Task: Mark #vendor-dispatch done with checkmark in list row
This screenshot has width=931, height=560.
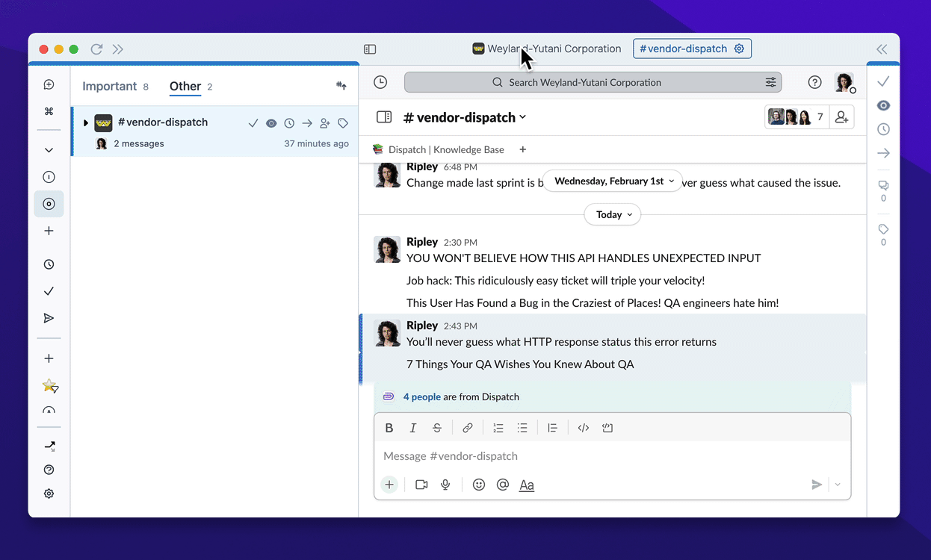Action: point(253,123)
